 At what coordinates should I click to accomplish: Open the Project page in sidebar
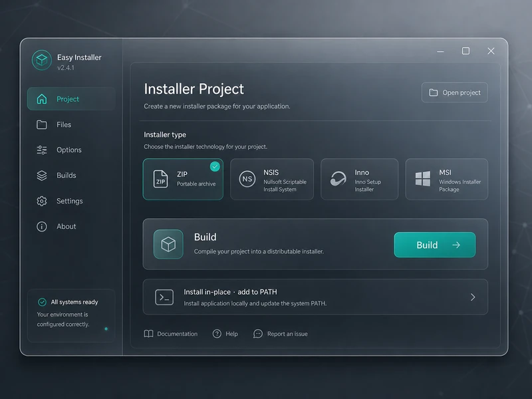[x=71, y=98]
